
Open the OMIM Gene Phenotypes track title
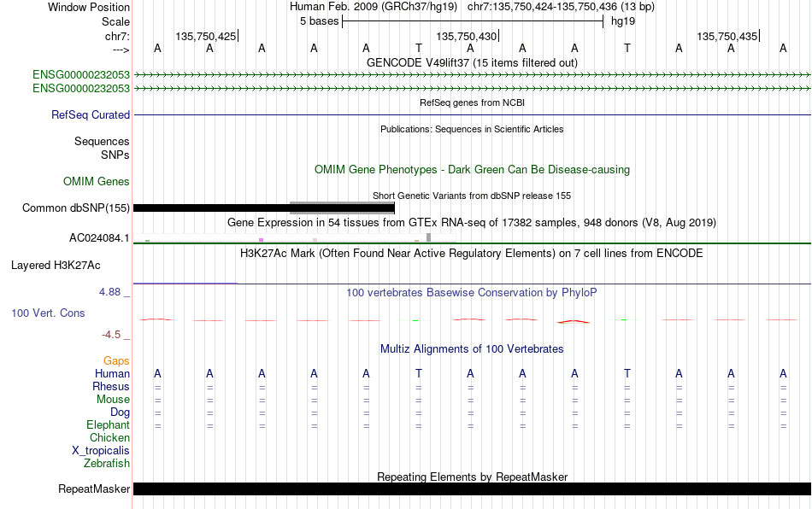pos(472,170)
